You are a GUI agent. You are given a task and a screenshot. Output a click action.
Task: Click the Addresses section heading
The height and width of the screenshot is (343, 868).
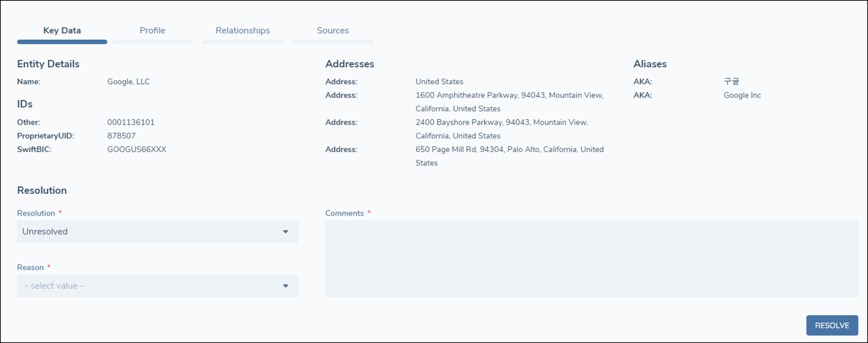click(349, 64)
